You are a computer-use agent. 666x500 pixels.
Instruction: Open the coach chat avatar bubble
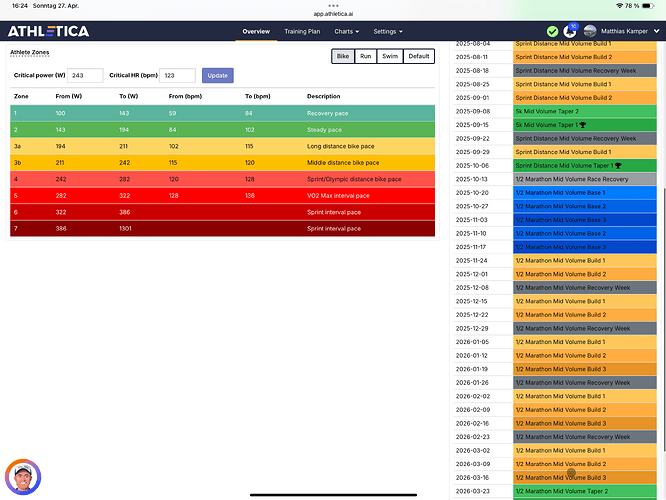(22, 476)
